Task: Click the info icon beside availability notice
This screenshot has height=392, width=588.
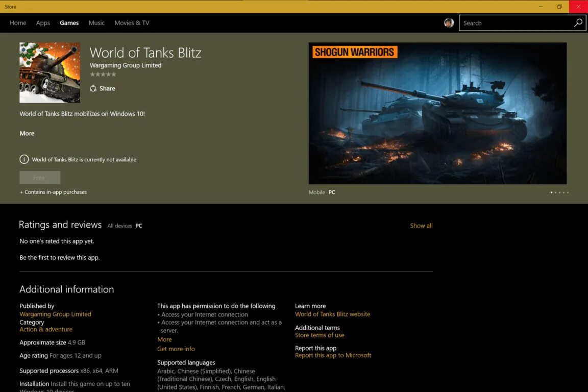Action: (x=24, y=159)
